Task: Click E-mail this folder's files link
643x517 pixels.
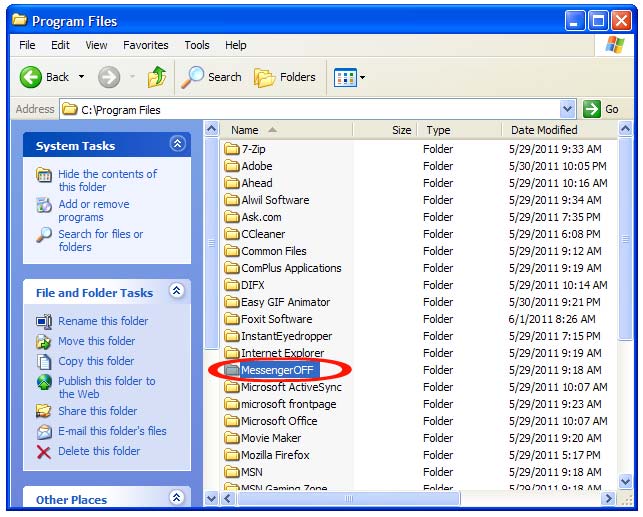Action: pyautogui.click(x=112, y=431)
